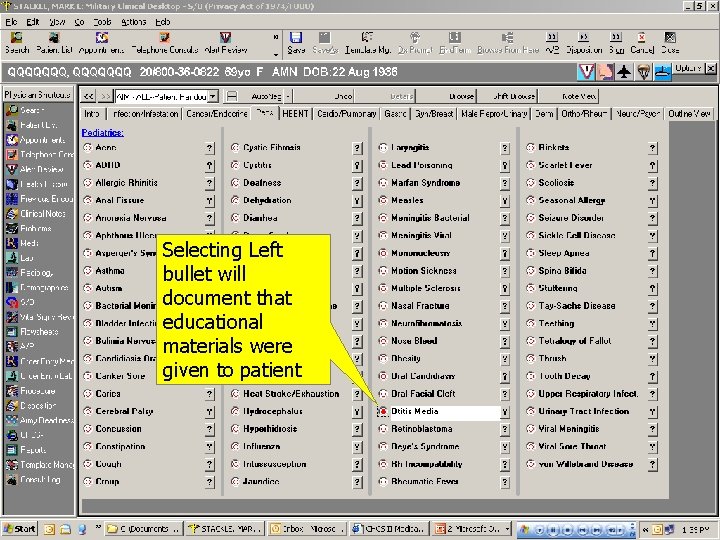Select the Allergic Rhinitis bullet

(88, 183)
